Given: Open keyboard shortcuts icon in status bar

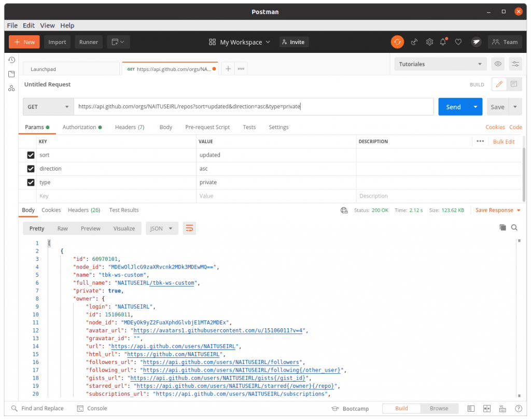Looking at the screenshot, I should (x=502, y=409).
